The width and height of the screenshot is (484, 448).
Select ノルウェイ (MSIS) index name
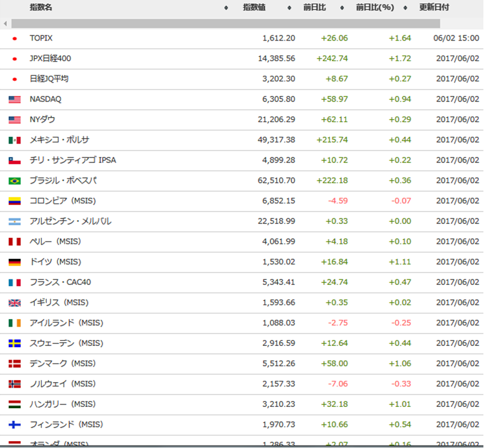pyautogui.click(x=63, y=384)
